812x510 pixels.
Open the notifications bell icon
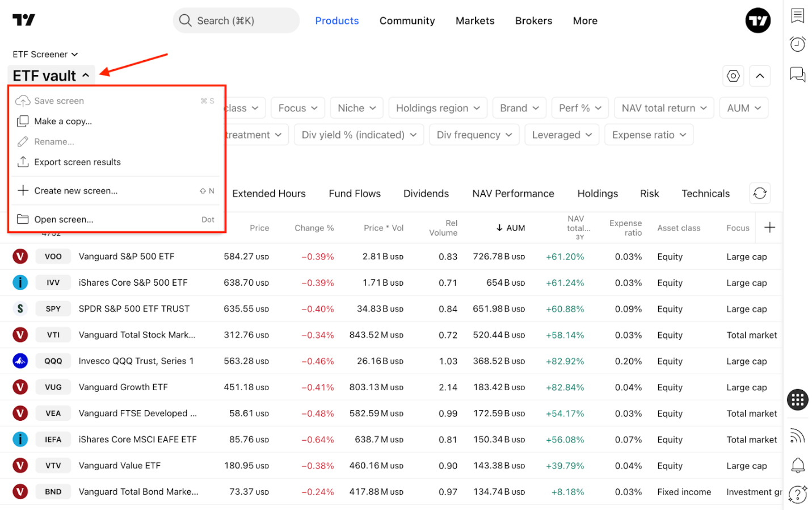click(x=797, y=465)
